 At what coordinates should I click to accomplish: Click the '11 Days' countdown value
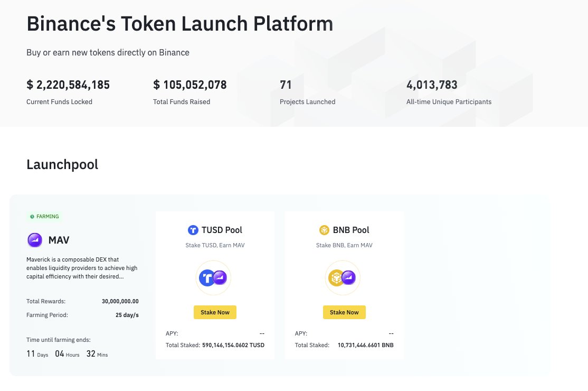pyautogui.click(x=37, y=354)
